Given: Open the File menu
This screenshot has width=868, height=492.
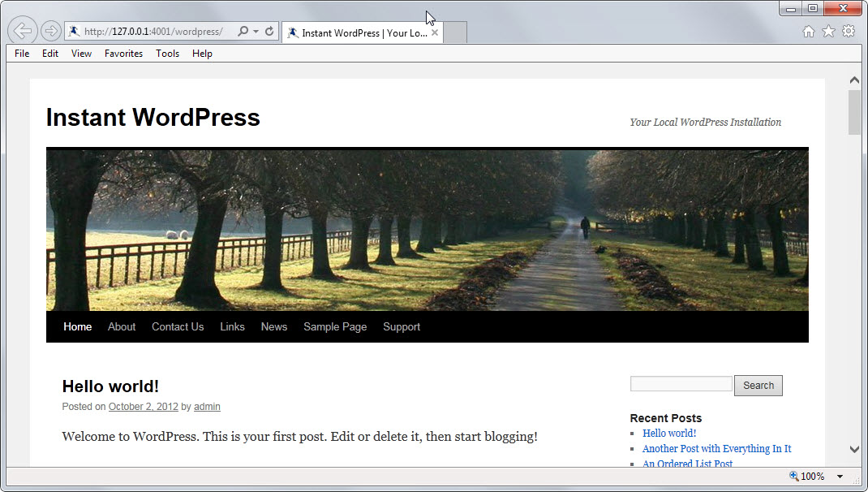Looking at the screenshot, I should click(22, 54).
